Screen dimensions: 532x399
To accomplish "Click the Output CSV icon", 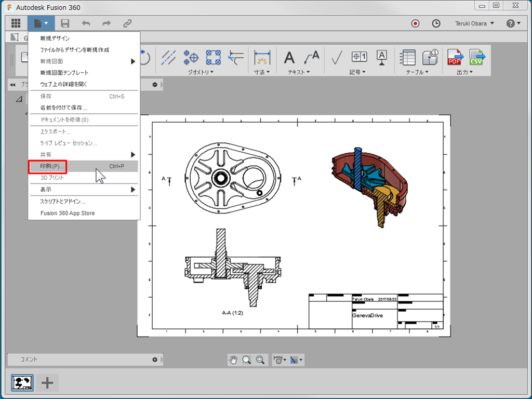I will click(x=476, y=57).
